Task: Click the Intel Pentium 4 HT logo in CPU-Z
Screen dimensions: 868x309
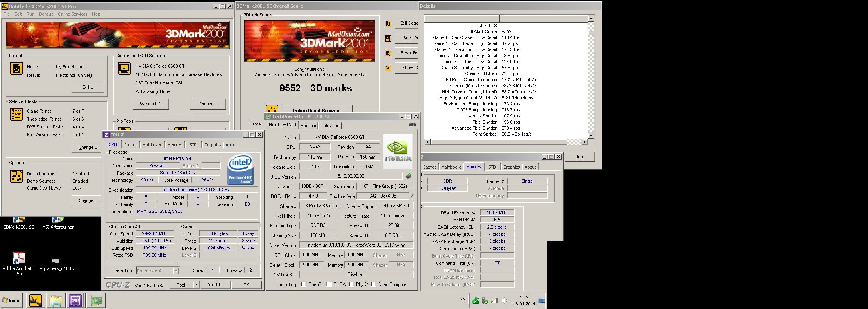Action: pos(240,170)
